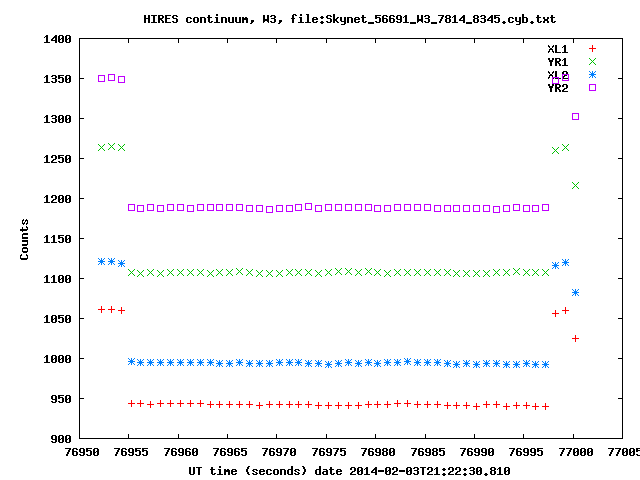Image resolution: width=640 pixels, height=480 pixels.
Task: Click the 76965 x-axis tick label
Action: (x=230, y=452)
